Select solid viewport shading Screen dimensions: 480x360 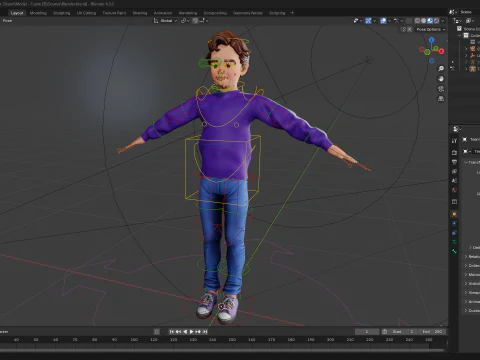click(424, 21)
